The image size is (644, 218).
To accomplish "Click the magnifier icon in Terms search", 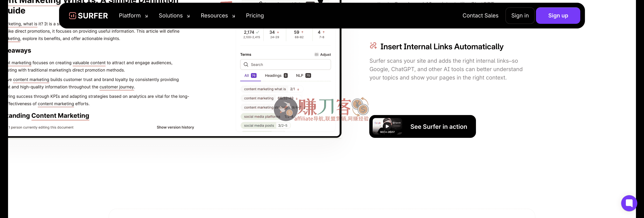I will tap(246, 65).
